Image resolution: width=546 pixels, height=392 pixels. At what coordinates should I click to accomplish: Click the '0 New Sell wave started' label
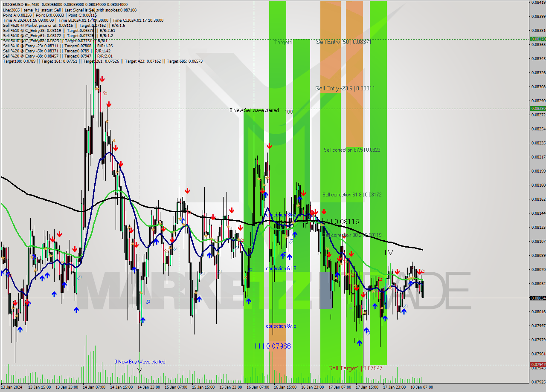point(254,110)
